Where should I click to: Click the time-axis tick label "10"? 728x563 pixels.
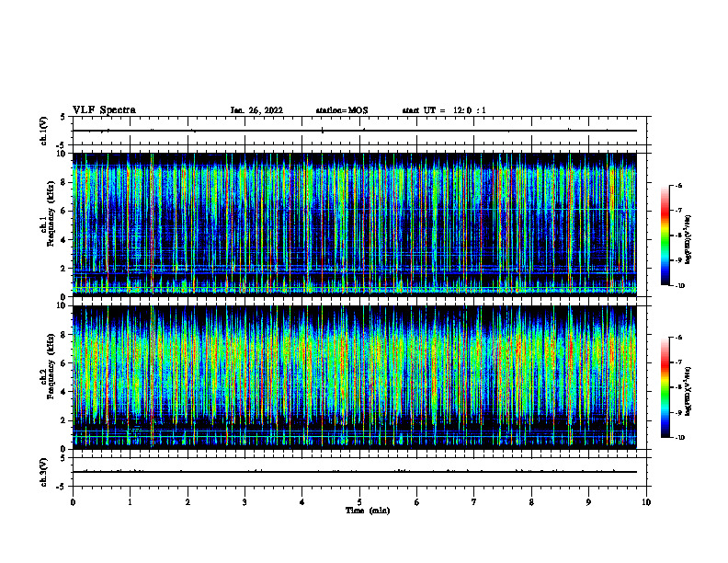tap(646, 502)
